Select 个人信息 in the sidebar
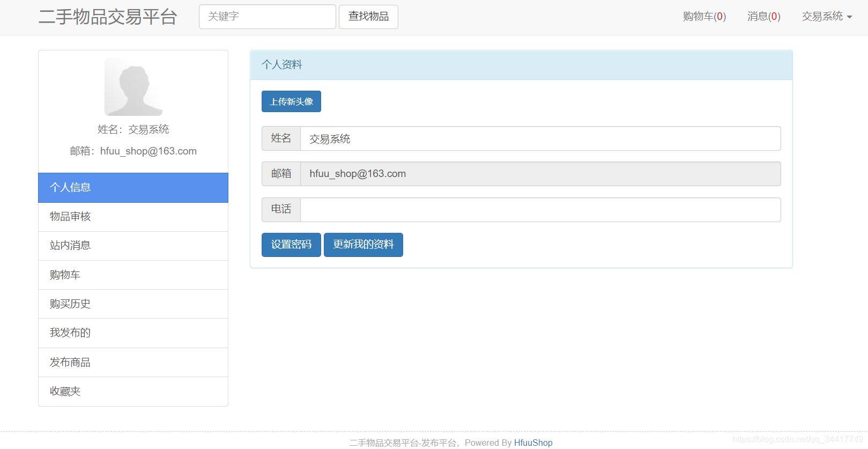The height and width of the screenshot is (449, 868). coord(133,188)
